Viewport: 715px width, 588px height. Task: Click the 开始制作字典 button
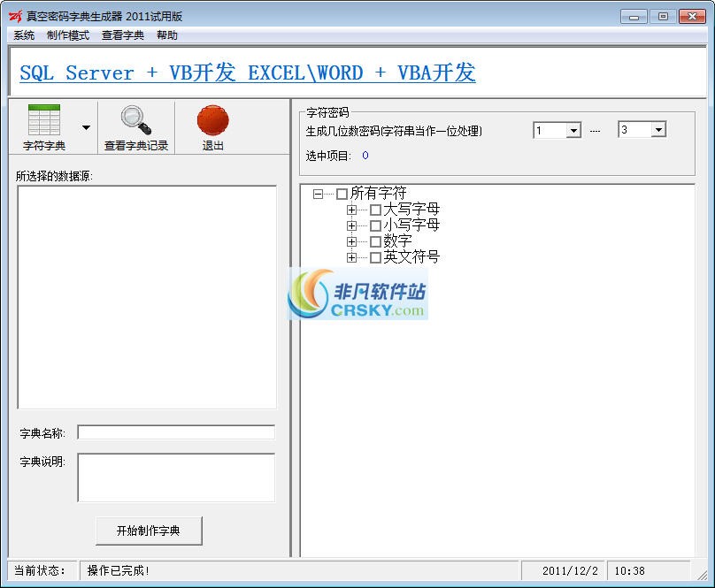[149, 531]
